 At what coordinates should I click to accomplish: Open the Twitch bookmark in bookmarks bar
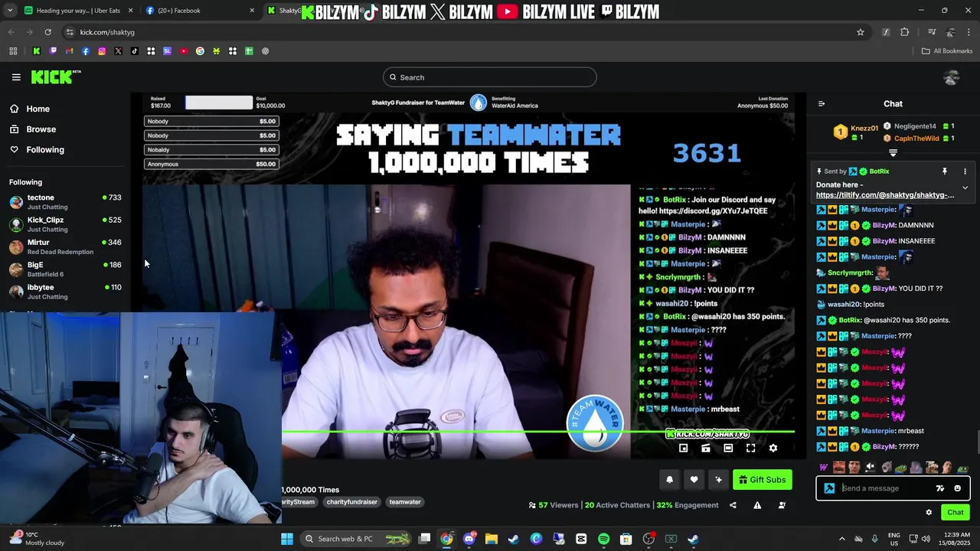pos(53,51)
